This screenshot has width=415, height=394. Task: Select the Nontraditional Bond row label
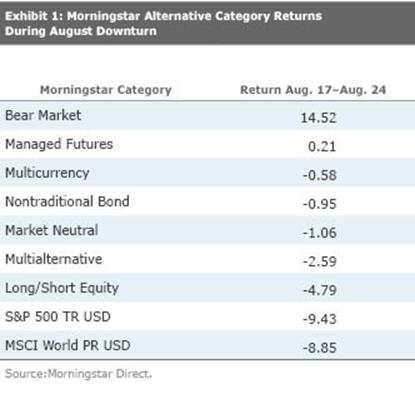pyautogui.click(x=67, y=202)
